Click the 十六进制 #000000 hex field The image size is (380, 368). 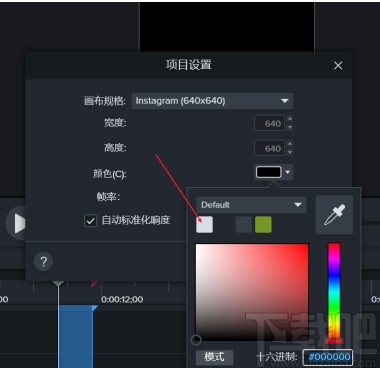pyautogui.click(x=328, y=357)
